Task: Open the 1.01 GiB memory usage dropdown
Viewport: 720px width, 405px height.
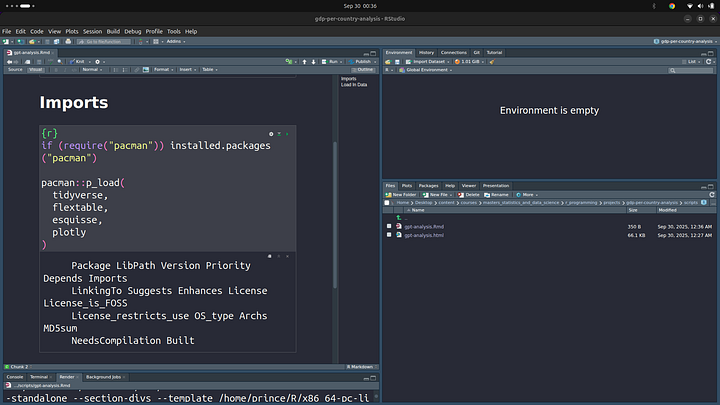Action: click(x=470, y=62)
